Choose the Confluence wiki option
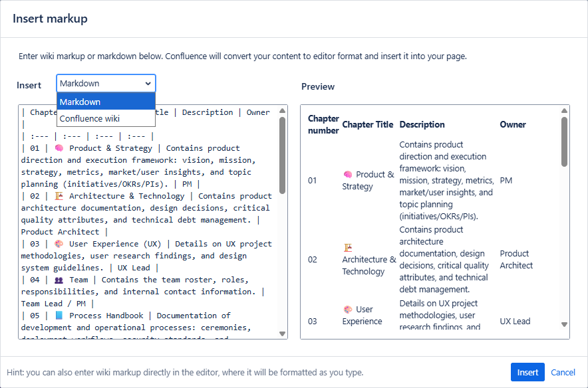 point(106,118)
